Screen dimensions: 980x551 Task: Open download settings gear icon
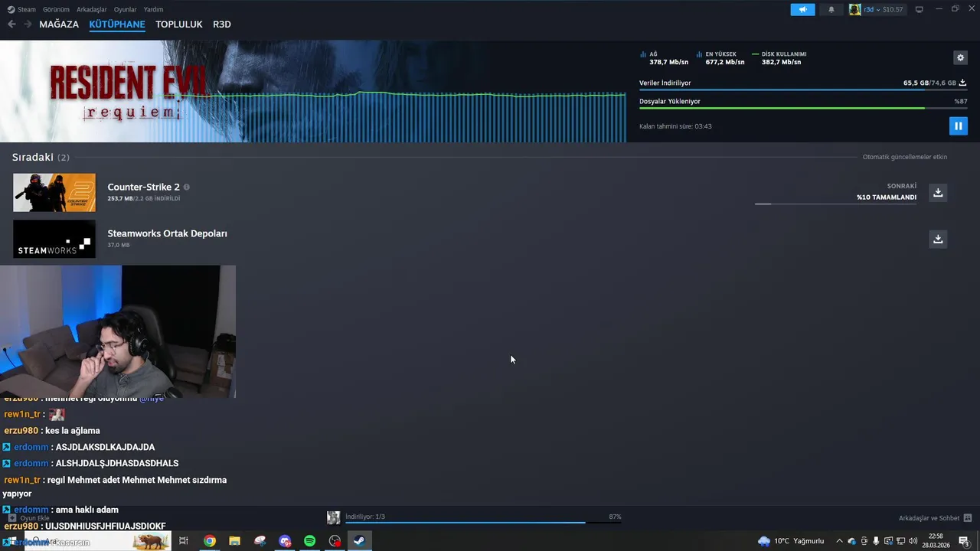[960, 57]
